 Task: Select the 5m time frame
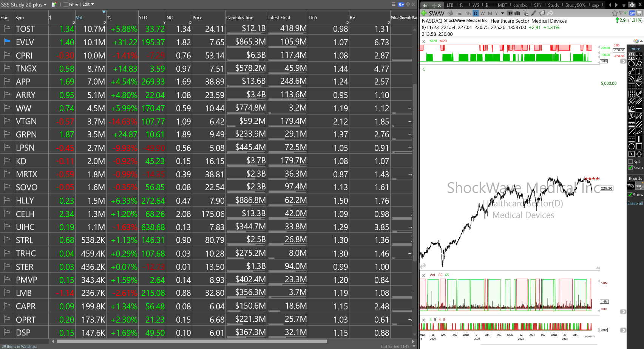tap(459, 14)
